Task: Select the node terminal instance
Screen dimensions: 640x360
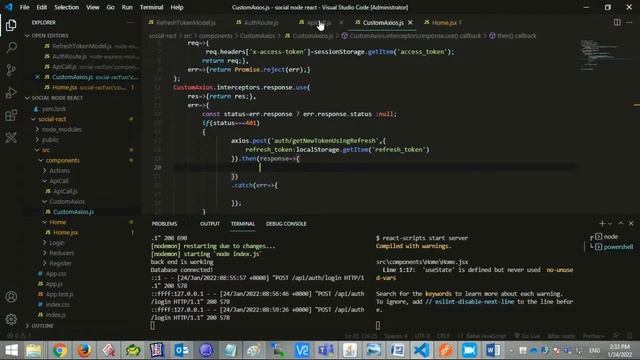Action: click(x=611, y=236)
